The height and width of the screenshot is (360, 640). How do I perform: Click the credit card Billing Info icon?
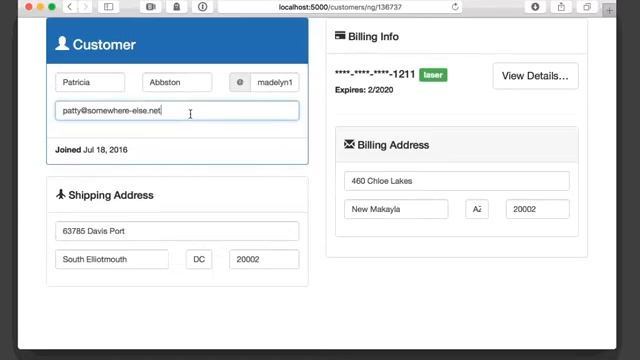pyautogui.click(x=340, y=36)
